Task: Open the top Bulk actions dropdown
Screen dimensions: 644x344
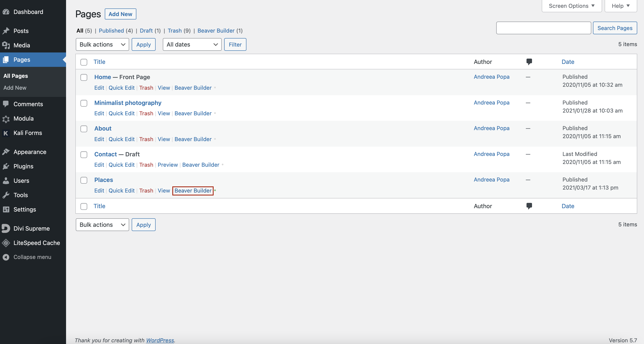Action: [102, 44]
